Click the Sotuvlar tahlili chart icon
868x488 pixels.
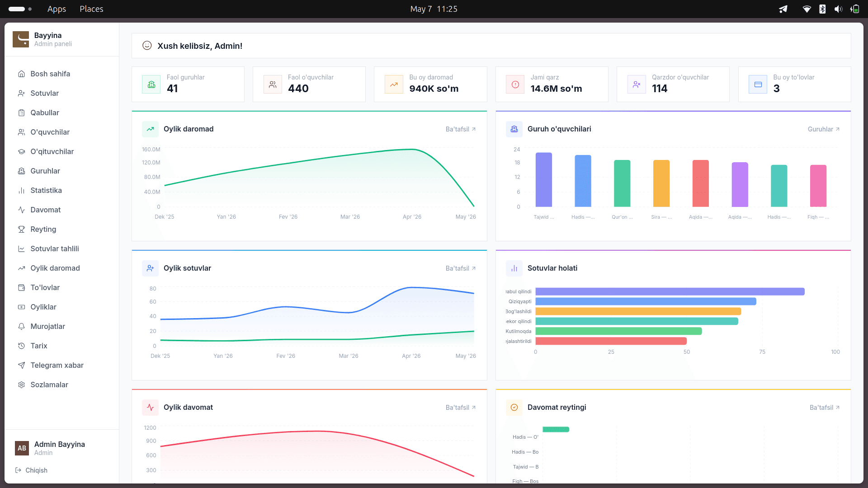21,249
